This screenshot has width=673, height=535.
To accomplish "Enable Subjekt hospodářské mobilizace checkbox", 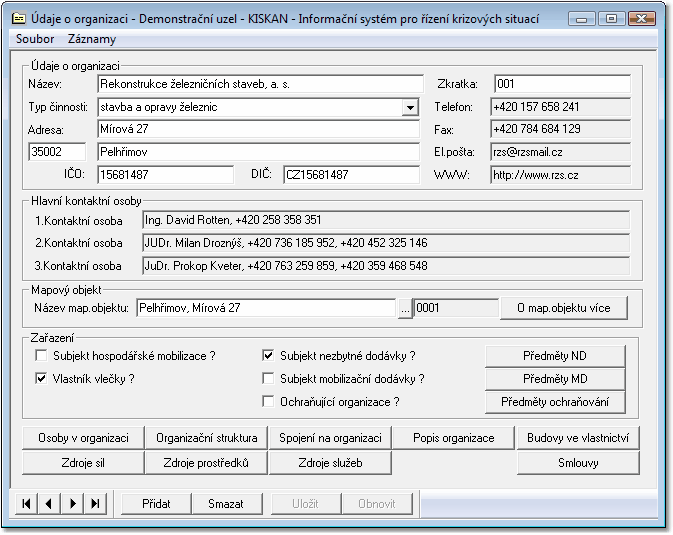I will (41, 356).
